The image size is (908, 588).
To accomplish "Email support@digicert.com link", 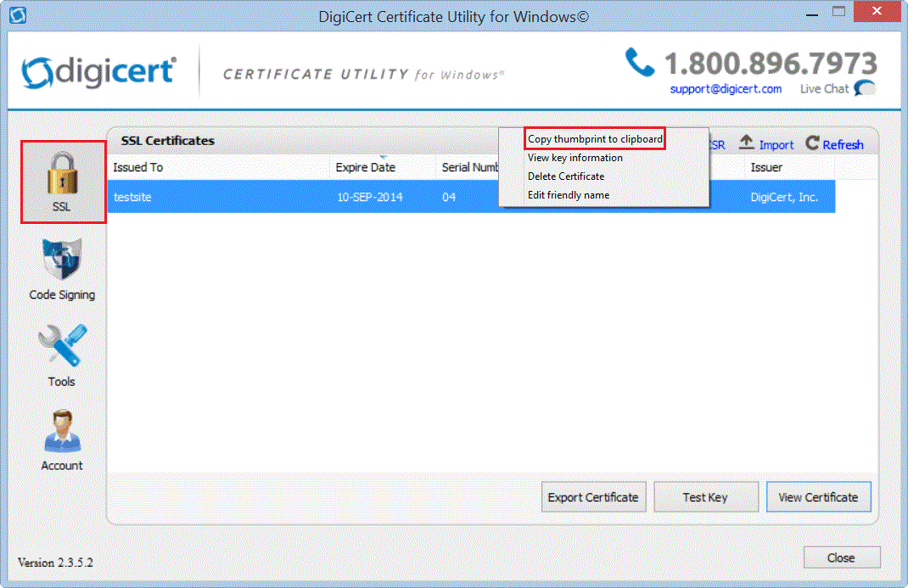I will pos(726,89).
